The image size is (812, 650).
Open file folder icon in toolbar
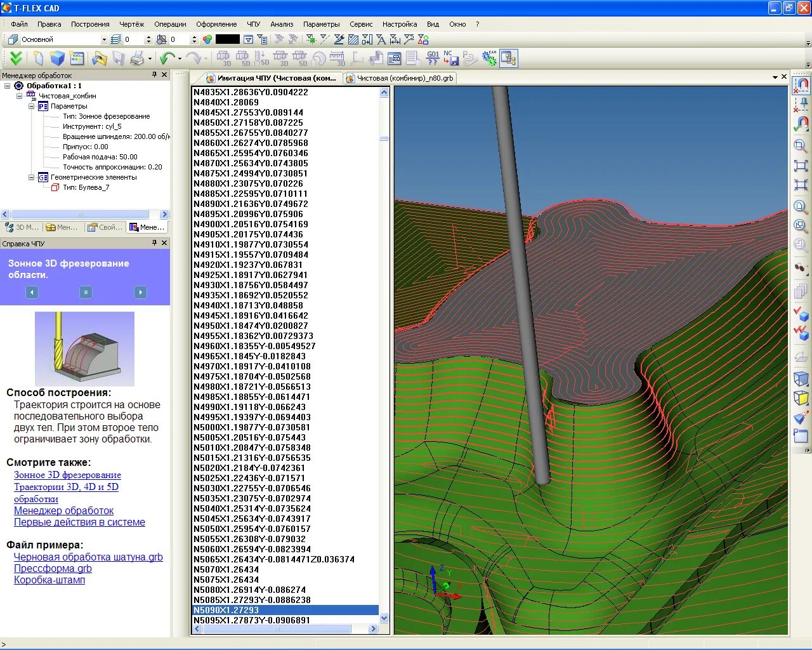pos(99,58)
